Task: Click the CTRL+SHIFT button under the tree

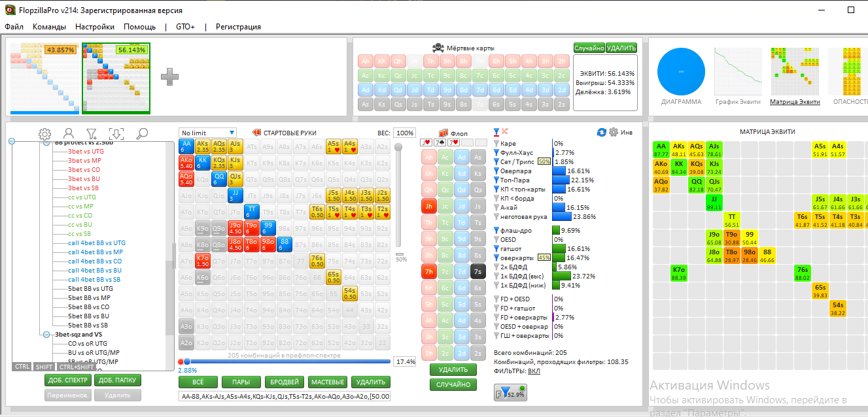Action: click(76, 367)
